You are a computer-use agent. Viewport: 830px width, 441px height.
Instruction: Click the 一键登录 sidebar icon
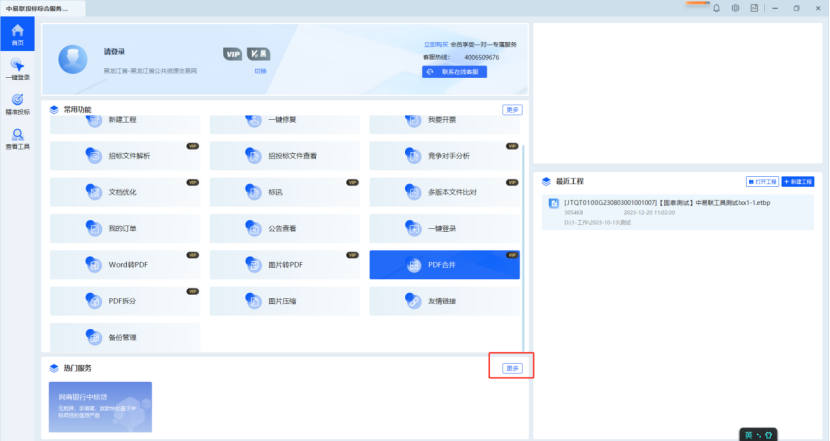pos(16,70)
